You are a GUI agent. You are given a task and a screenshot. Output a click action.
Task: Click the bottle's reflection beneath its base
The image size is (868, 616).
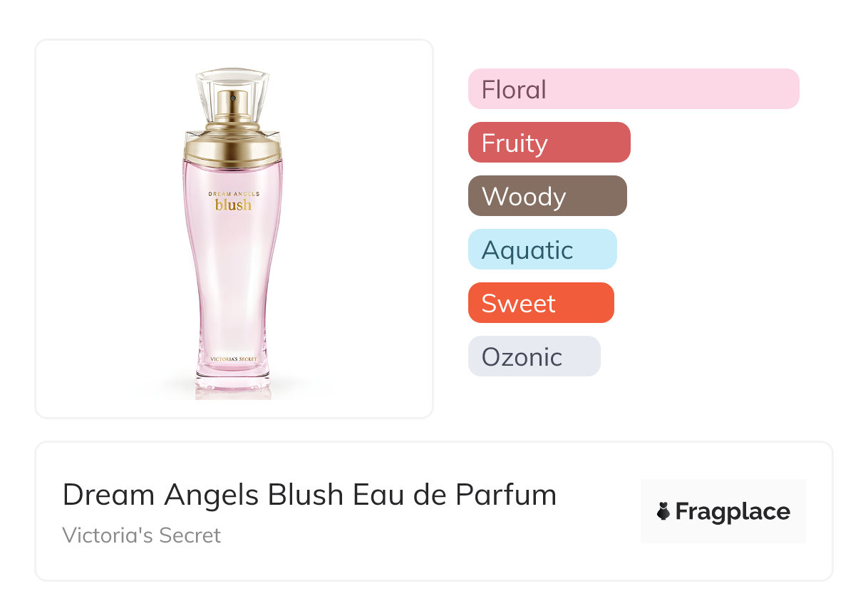(x=233, y=394)
